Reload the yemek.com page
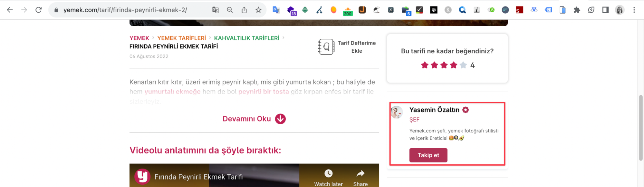 39,10
